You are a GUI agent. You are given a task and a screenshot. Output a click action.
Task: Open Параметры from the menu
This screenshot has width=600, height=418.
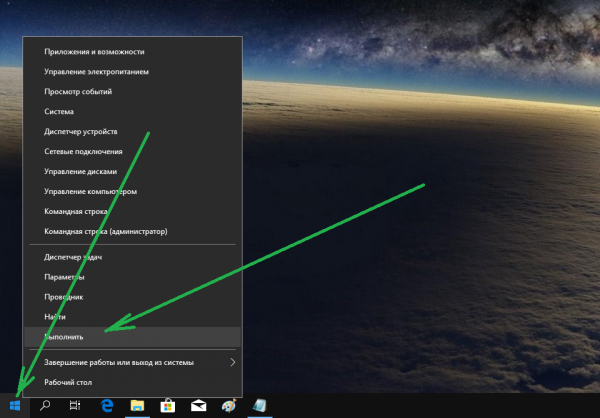[x=132, y=277]
